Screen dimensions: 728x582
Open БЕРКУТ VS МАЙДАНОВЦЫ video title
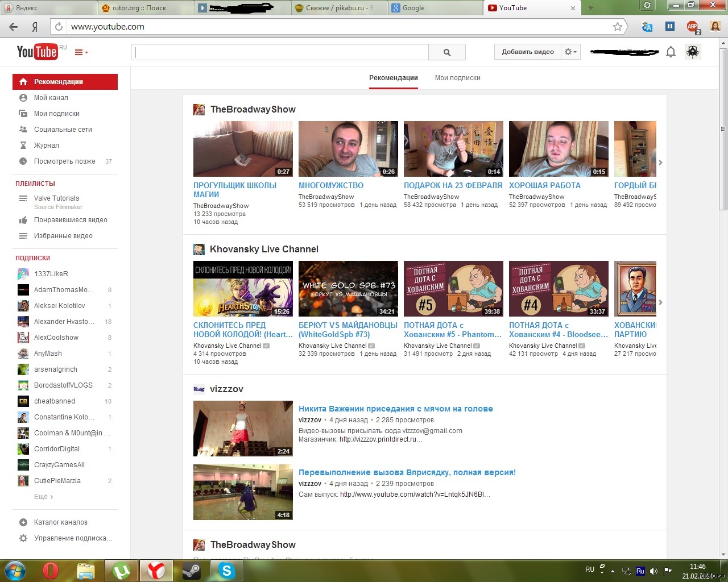coord(348,330)
